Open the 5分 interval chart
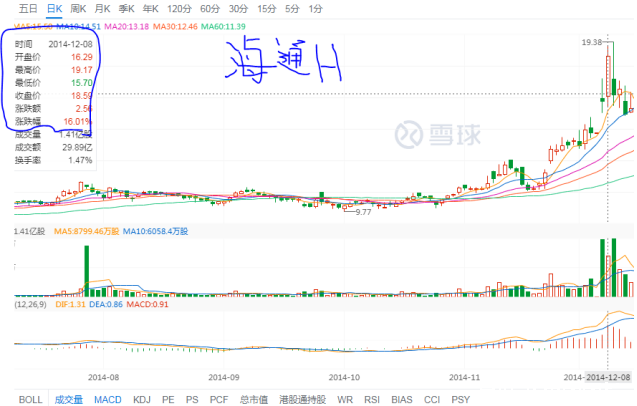Viewport: 637px width, 406px height. click(x=292, y=9)
